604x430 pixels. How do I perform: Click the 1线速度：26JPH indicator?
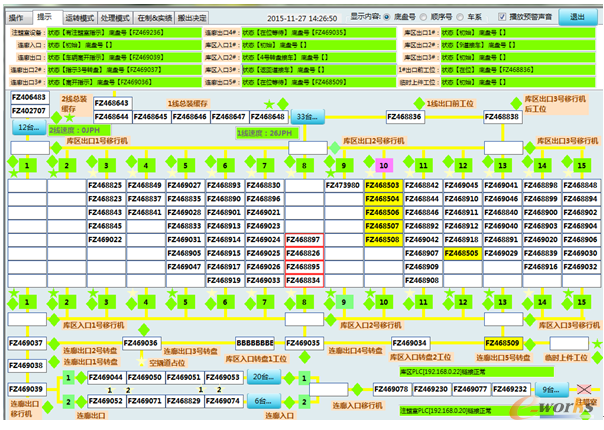tap(268, 133)
